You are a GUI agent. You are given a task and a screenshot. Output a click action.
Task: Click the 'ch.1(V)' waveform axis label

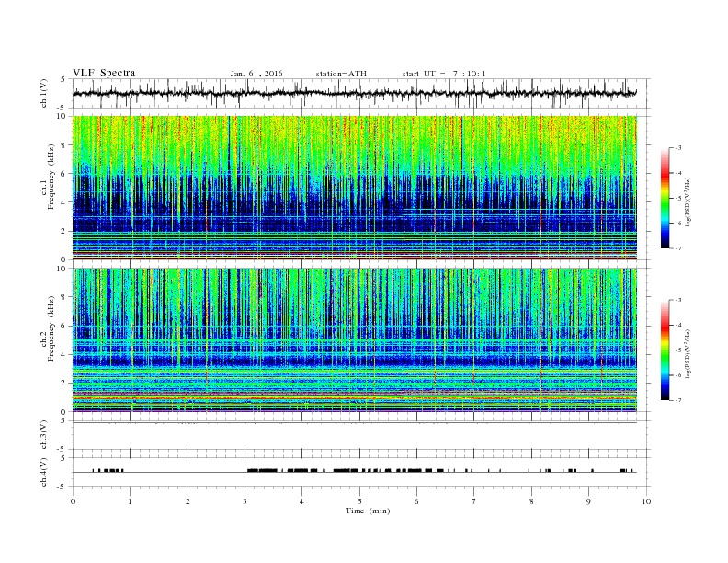[44, 93]
